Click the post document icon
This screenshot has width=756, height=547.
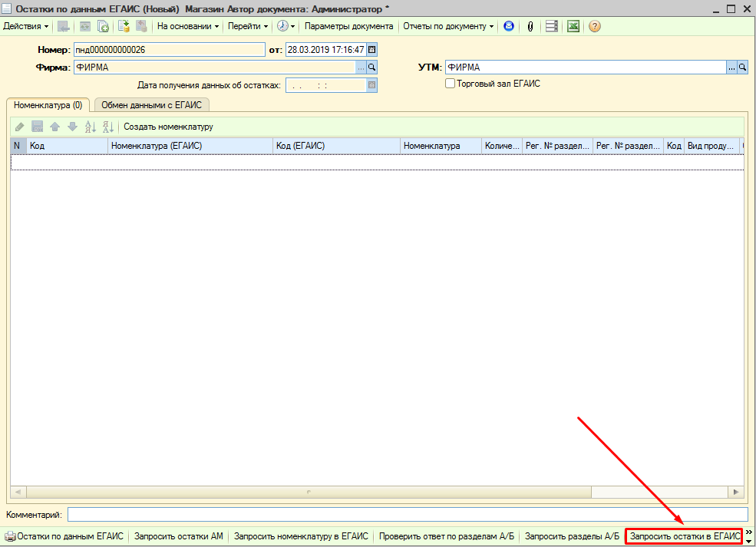[x=124, y=27]
